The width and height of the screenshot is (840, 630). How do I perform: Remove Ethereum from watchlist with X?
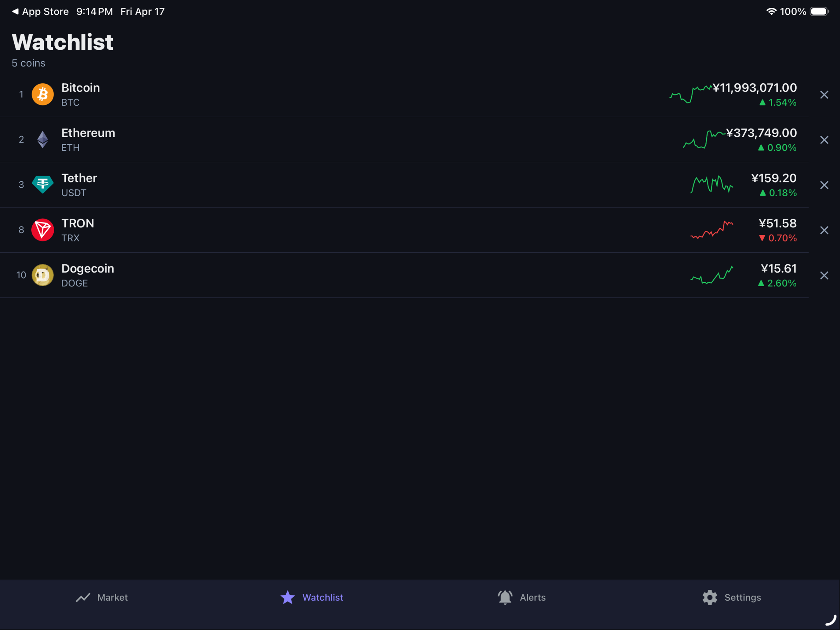tap(824, 140)
